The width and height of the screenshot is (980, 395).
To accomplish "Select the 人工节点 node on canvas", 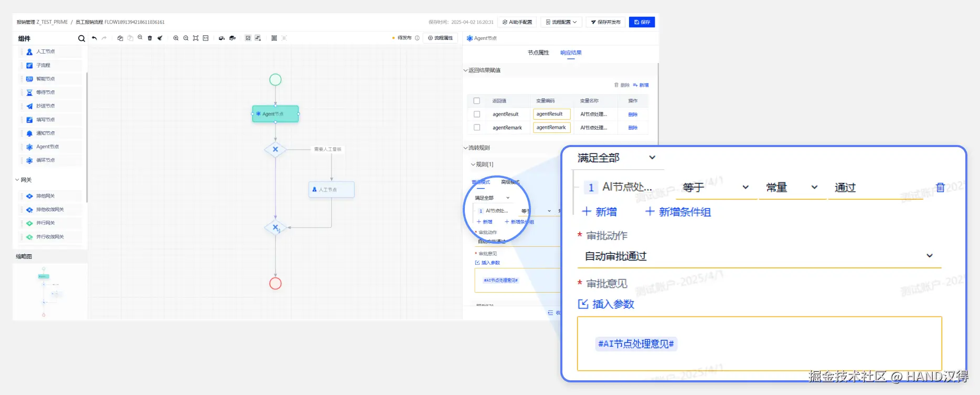I will (x=332, y=190).
